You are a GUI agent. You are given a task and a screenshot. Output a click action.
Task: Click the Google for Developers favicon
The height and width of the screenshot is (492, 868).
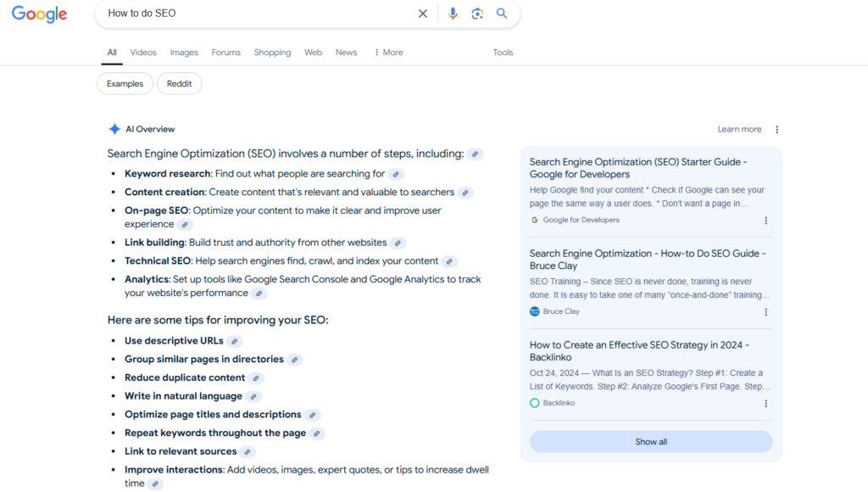coord(535,220)
